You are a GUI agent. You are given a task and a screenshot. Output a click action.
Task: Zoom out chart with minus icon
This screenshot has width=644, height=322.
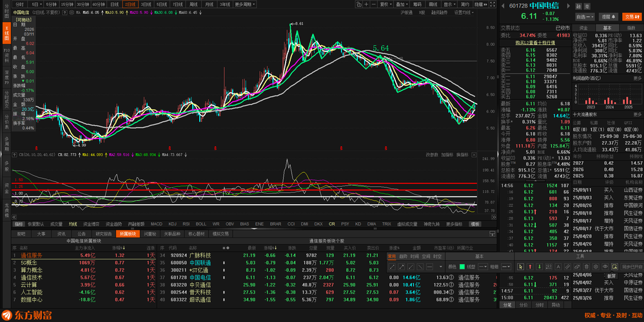[x=374, y=5]
